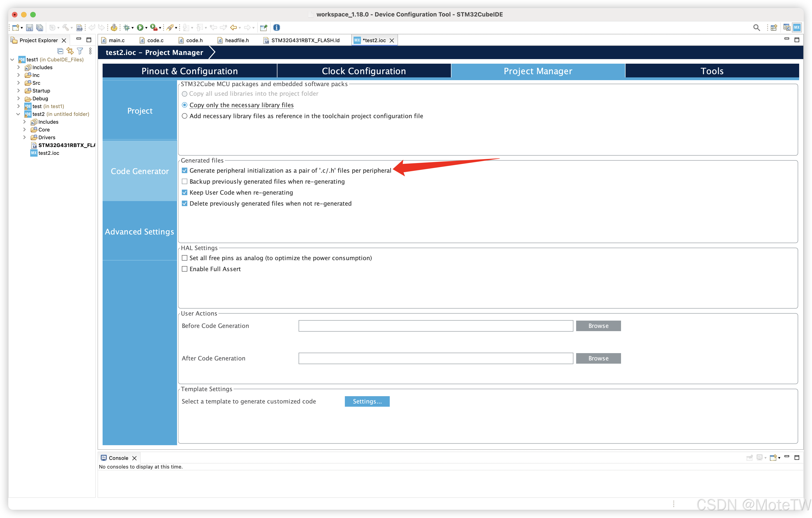
Task: Expand the Core folder in test2
Action: click(24, 130)
